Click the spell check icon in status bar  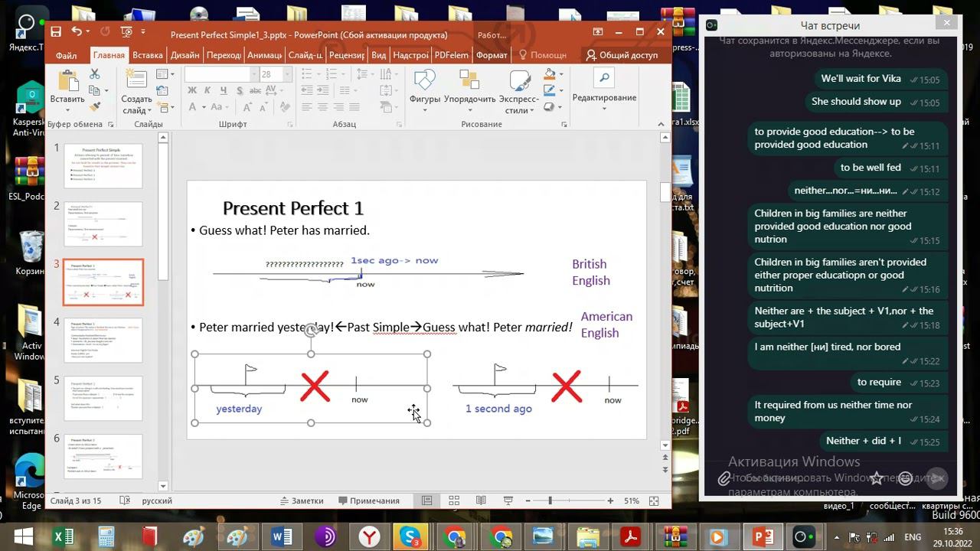coord(125,500)
